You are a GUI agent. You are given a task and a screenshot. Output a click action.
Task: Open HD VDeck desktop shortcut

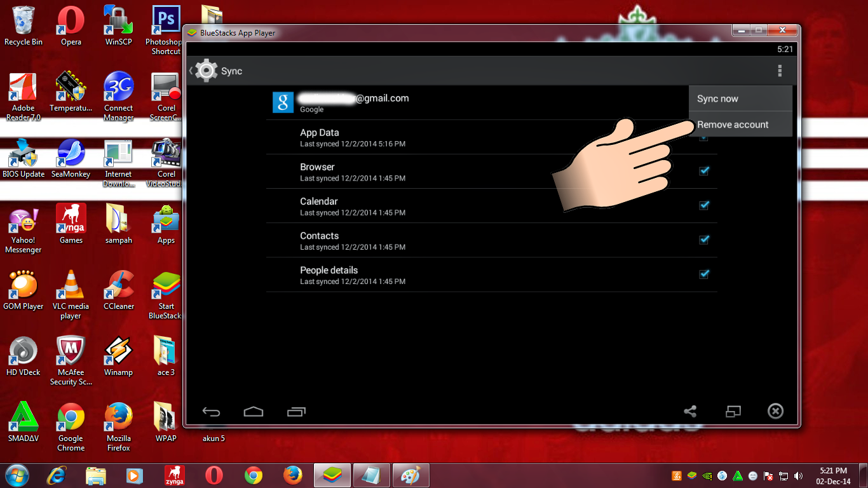coord(24,356)
